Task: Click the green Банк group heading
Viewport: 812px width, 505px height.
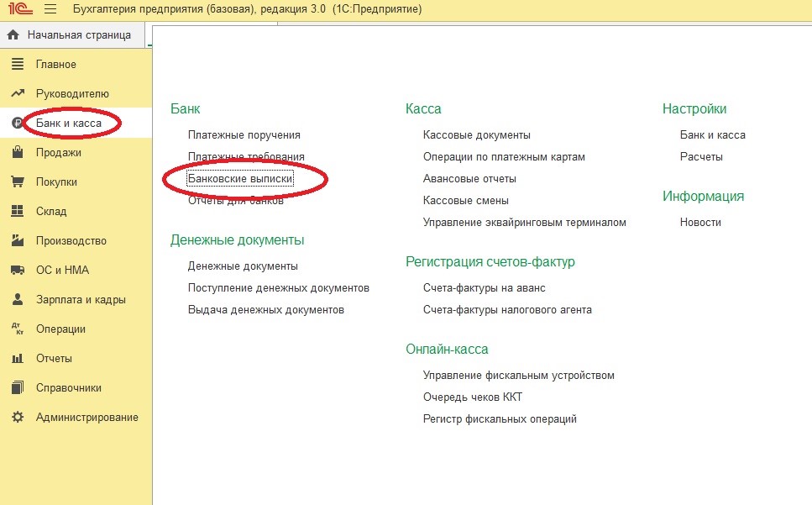Action: click(185, 108)
